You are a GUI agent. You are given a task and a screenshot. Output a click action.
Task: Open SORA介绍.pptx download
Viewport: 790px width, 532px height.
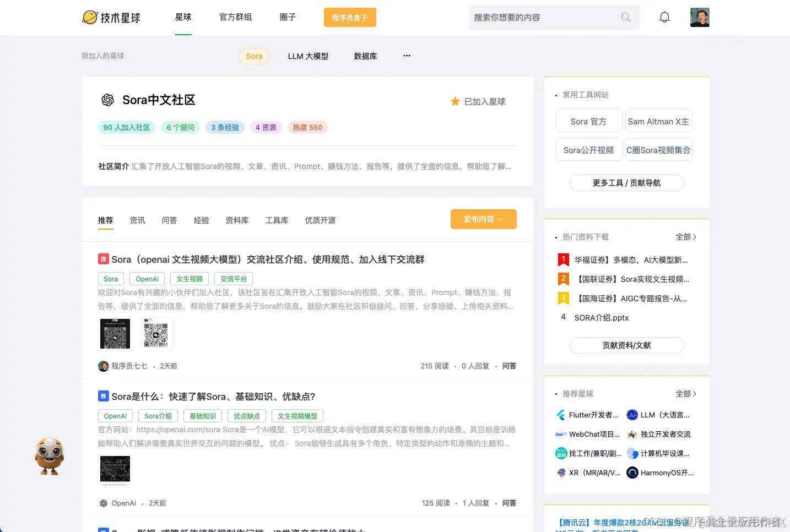602,318
